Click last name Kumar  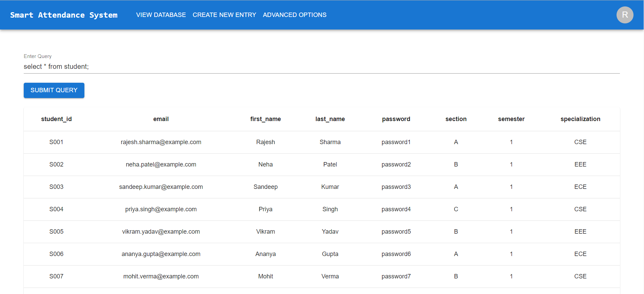coord(330,187)
